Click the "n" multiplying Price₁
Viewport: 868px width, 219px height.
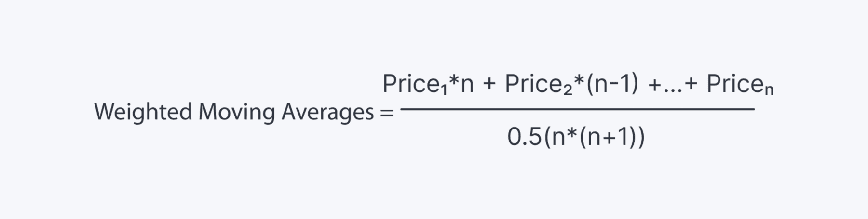click(x=467, y=85)
